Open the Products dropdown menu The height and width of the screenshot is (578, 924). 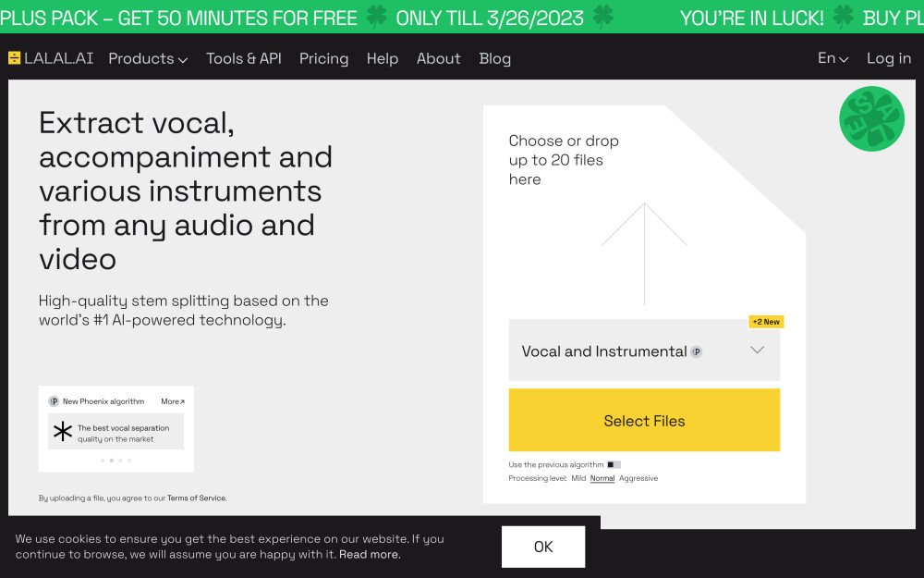click(148, 58)
